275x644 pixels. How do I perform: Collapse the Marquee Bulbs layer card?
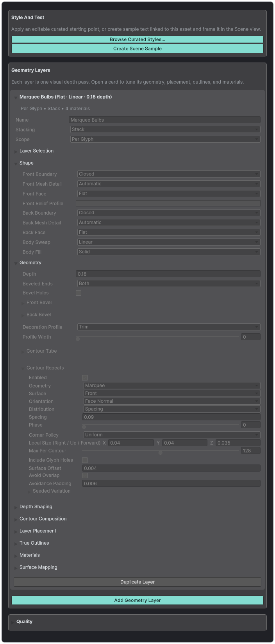16,97
